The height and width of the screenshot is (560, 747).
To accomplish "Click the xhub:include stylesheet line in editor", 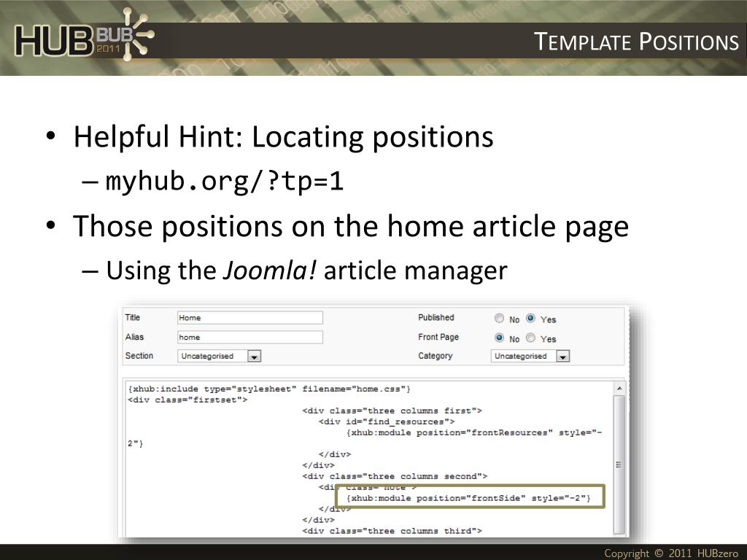I will 269,389.
